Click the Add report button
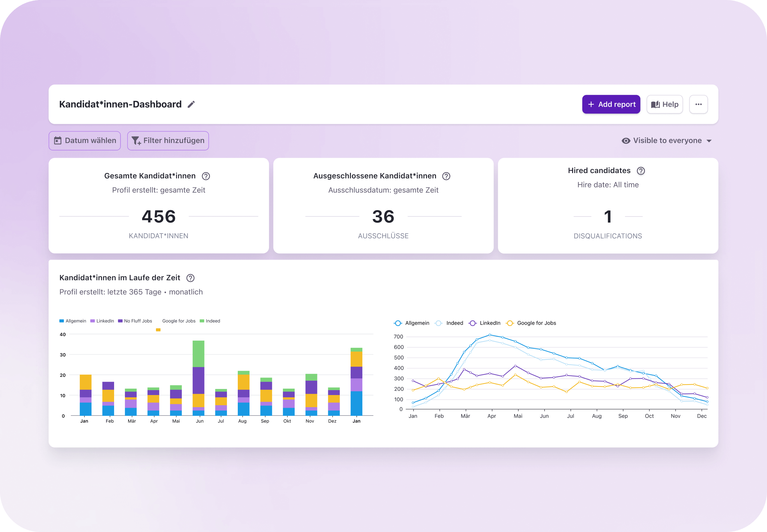767x532 pixels. pyautogui.click(x=611, y=104)
